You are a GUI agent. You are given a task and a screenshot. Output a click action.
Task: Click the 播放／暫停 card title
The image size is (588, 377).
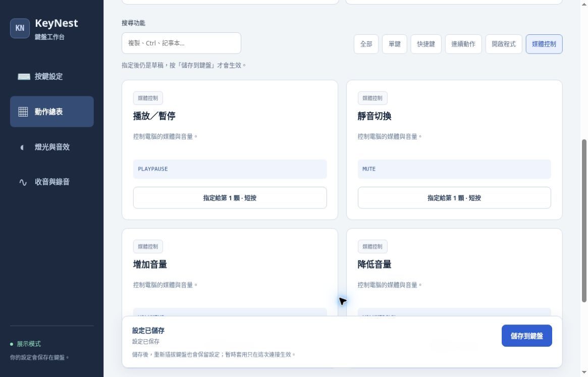coord(154,116)
